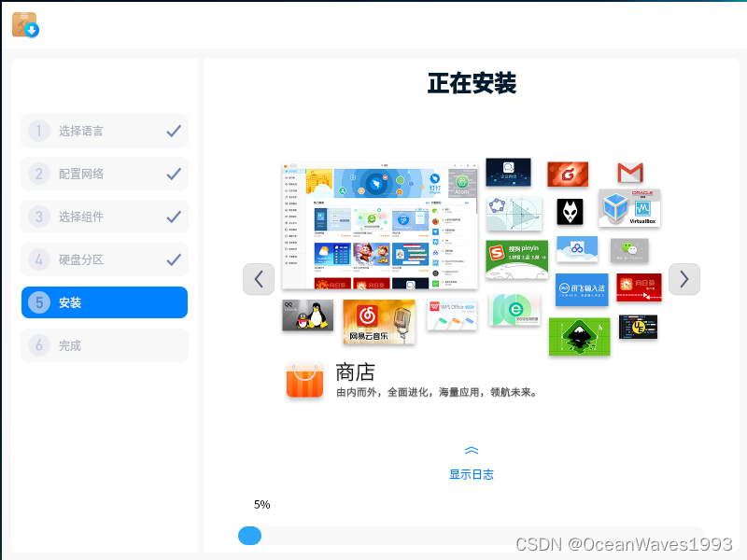Expand log with double chevron icon
747x560 pixels.
pyautogui.click(x=472, y=451)
